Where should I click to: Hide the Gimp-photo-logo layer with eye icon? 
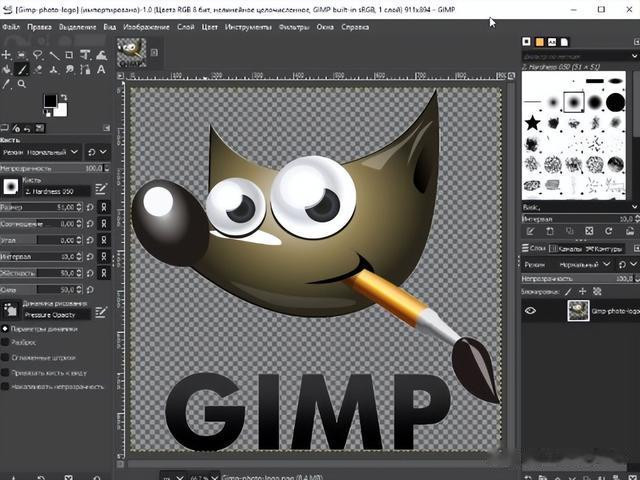531,311
